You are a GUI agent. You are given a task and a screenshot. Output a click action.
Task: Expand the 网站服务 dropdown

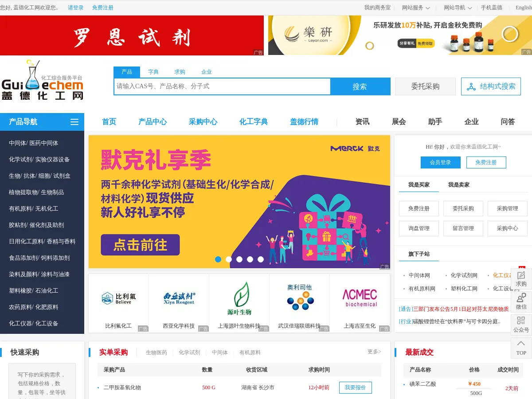tap(416, 8)
